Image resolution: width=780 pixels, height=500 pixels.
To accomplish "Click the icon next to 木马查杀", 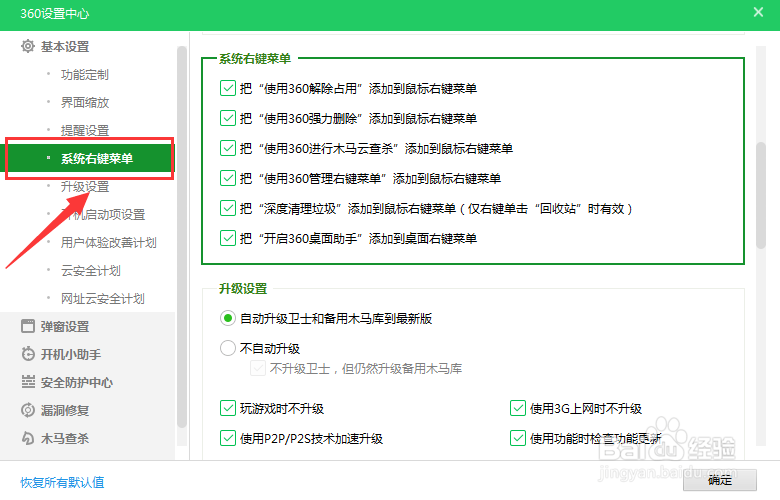I will [x=28, y=438].
